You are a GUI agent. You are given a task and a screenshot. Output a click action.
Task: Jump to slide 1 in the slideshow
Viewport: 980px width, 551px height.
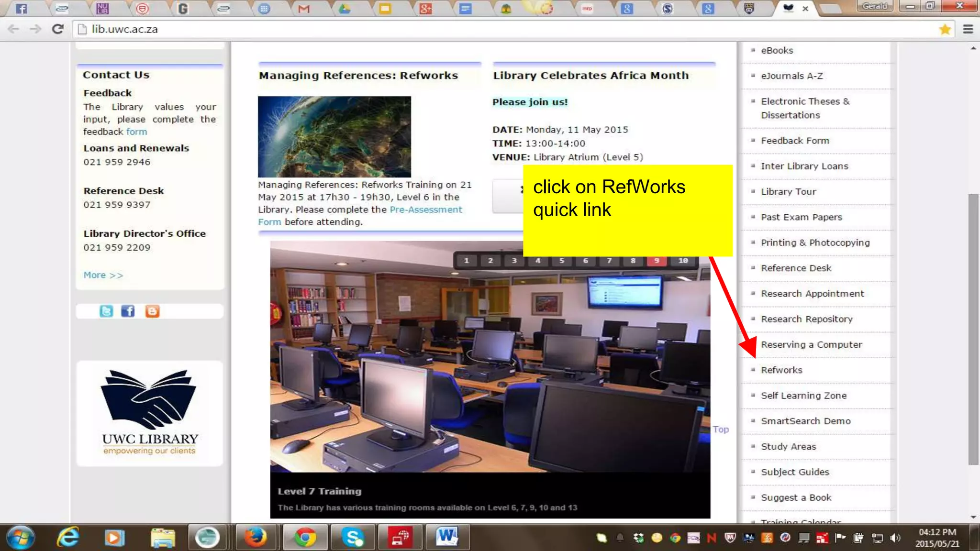(x=467, y=261)
